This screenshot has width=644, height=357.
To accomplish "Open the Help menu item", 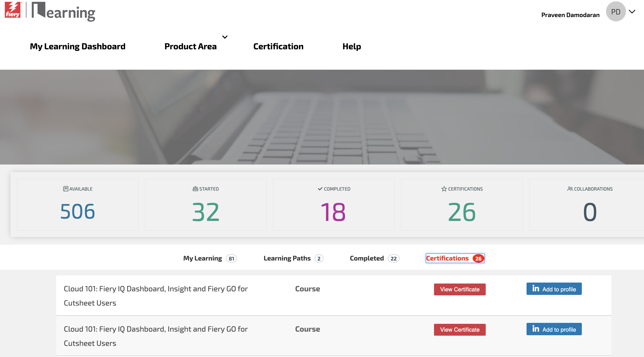I will [x=351, y=46].
